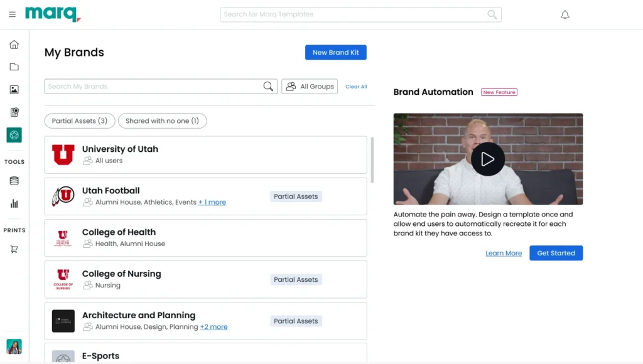Screen dimensions: 643x364
Task: Expand '+1 more' groups for Utah Football
Action: (212, 203)
